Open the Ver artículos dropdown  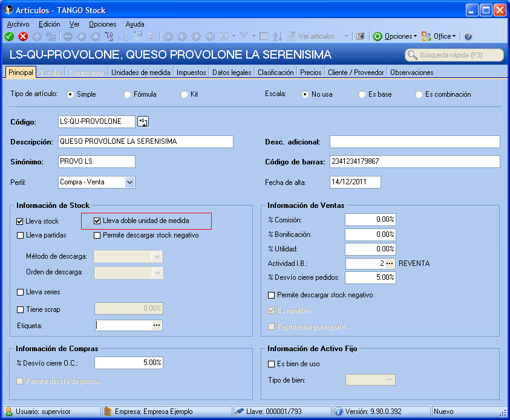[347, 36]
